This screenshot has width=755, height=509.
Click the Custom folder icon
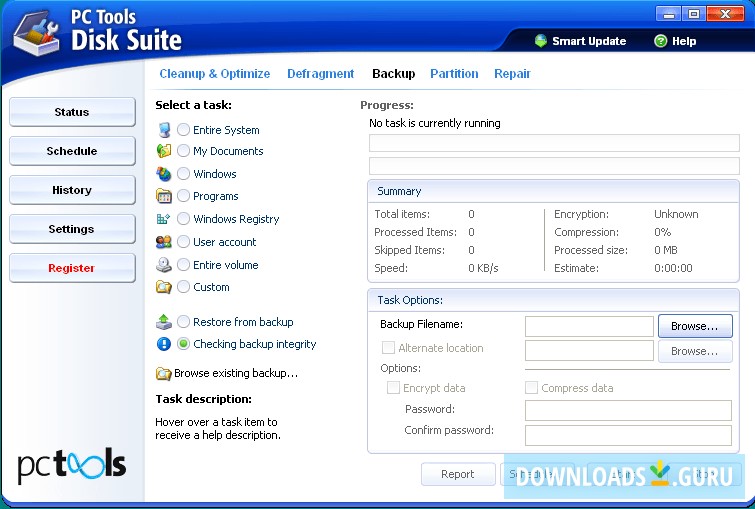click(x=164, y=287)
